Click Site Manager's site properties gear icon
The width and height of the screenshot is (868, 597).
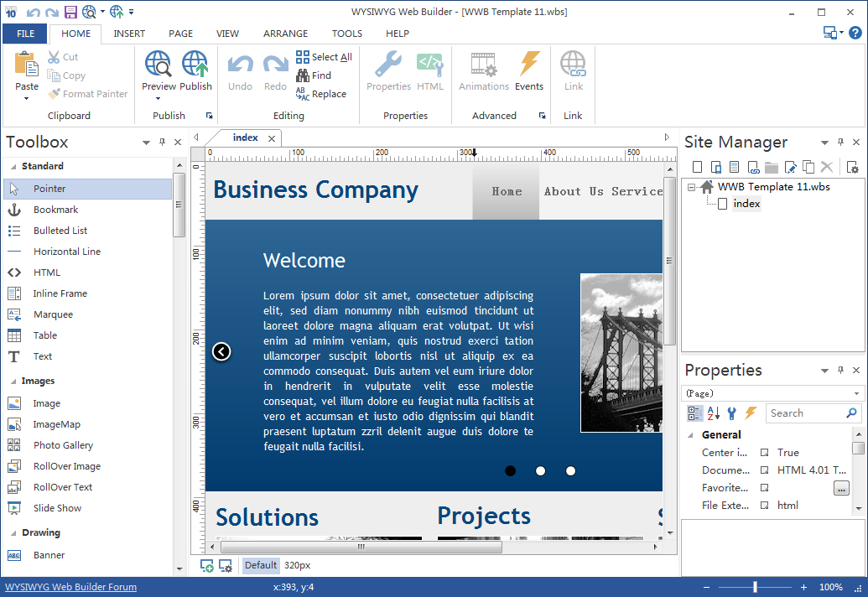(x=852, y=167)
